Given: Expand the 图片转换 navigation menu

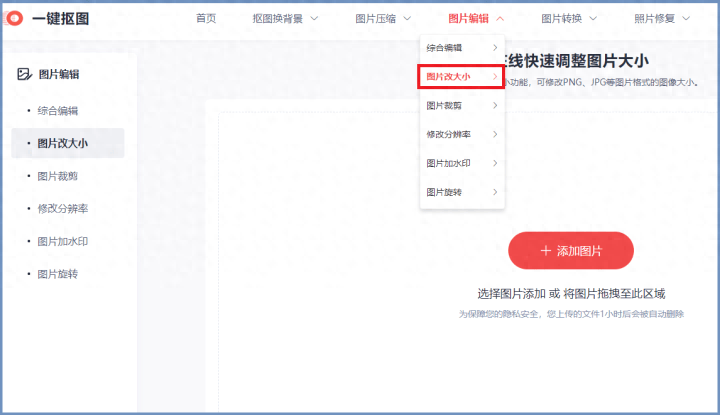Looking at the screenshot, I should 568,19.
